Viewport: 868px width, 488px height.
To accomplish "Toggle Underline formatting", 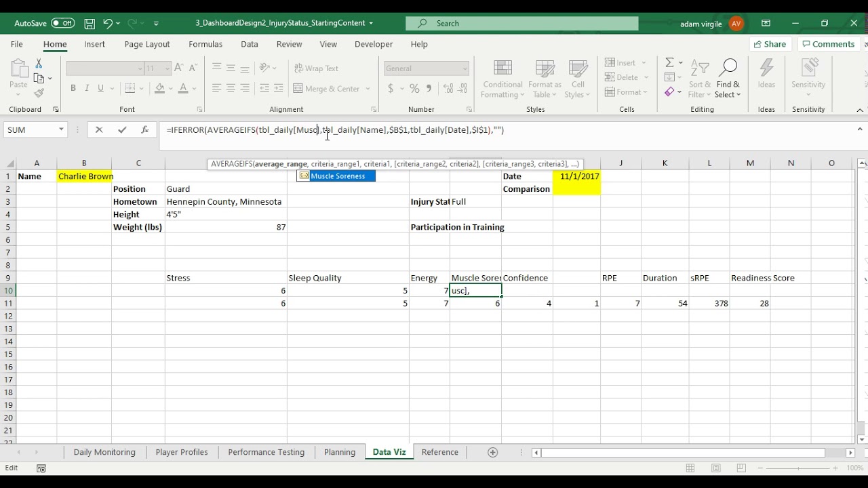I will click(101, 88).
